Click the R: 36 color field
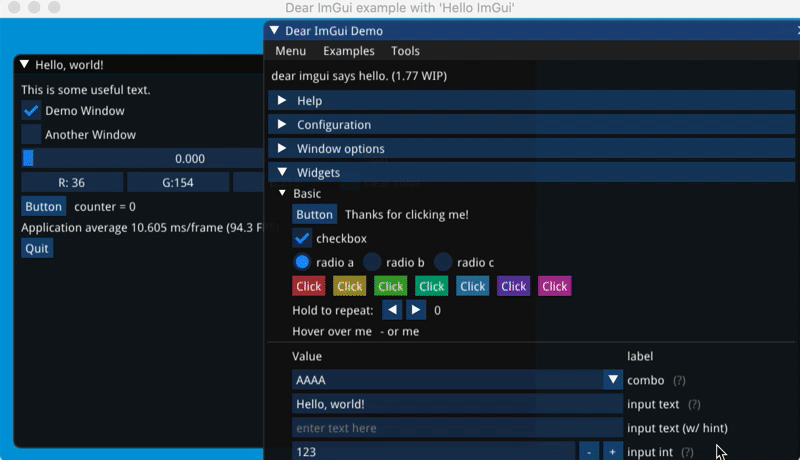Viewport: 800px width, 460px height. click(72, 183)
